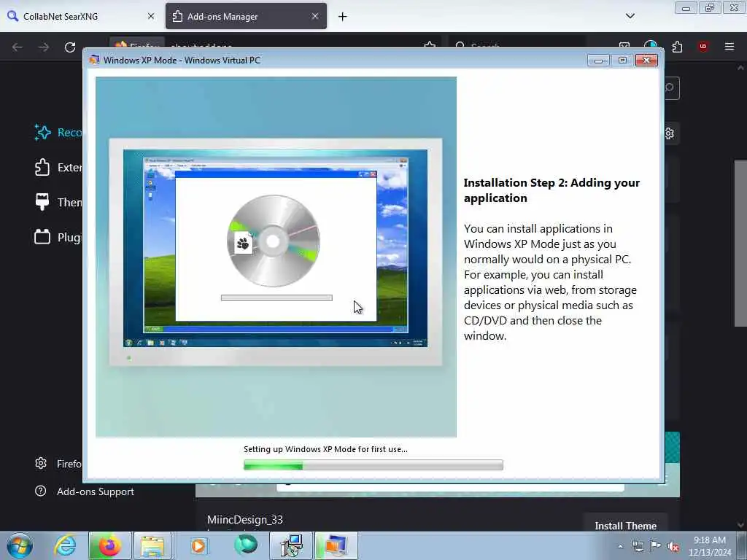747x560 pixels.
Task: Click the Windows XP Mode setup progress bar
Action: 373,465
